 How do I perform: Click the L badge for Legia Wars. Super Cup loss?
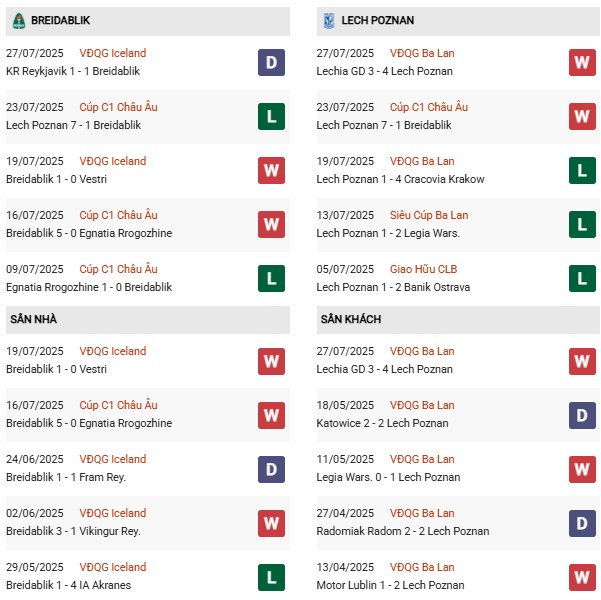click(581, 224)
